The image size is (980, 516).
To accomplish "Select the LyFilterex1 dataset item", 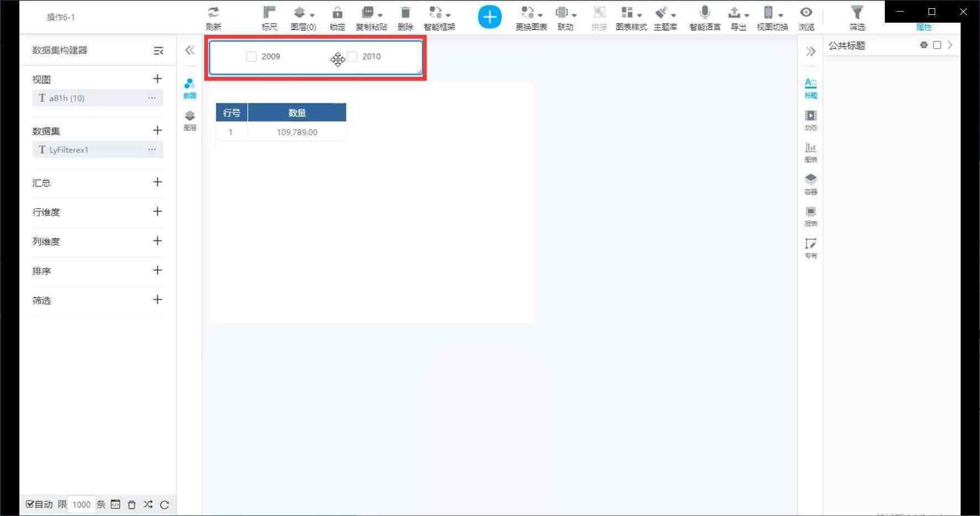I will [97, 149].
